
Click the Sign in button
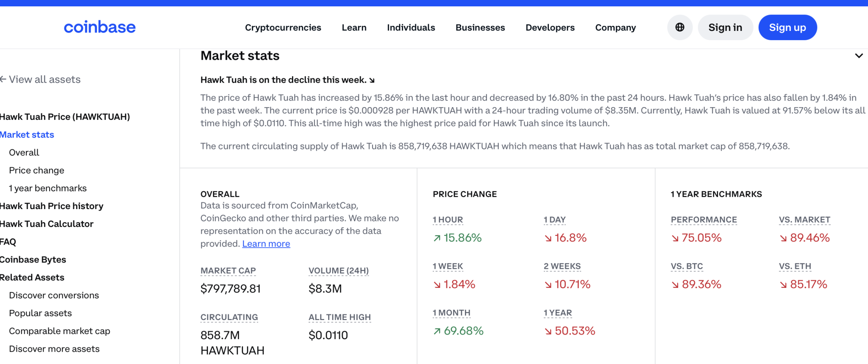tap(725, 28)
